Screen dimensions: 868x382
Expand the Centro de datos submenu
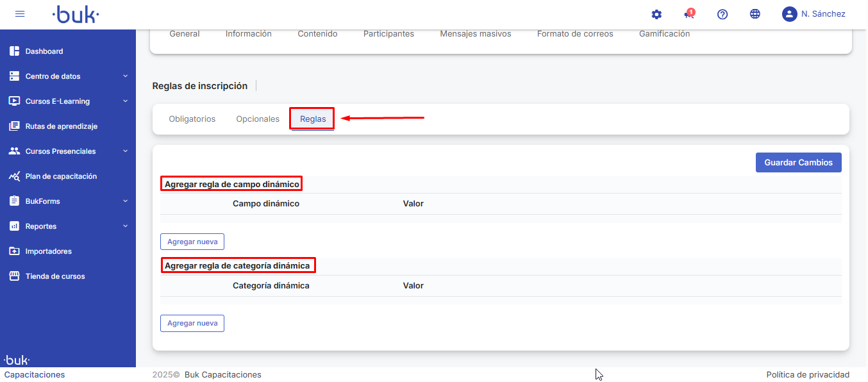(125, 76)
